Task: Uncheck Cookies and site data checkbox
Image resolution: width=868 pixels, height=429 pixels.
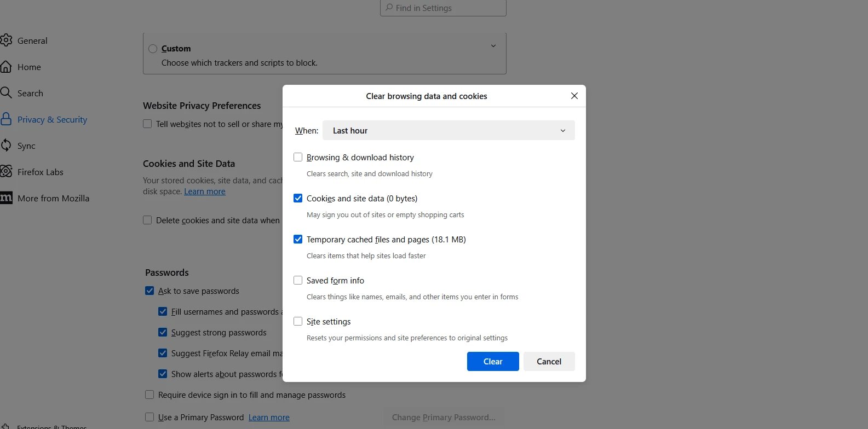Action: point(298,199)
